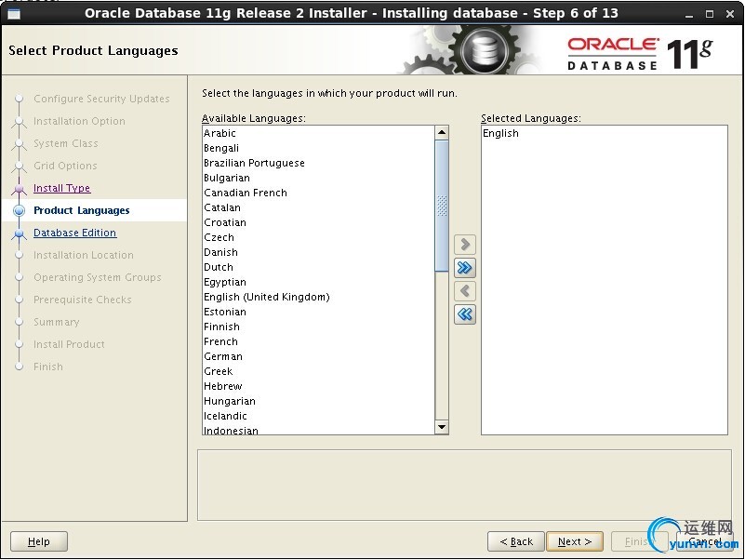Select English (United Kingdom) language

pyautogui.click(x=318, y=297)
